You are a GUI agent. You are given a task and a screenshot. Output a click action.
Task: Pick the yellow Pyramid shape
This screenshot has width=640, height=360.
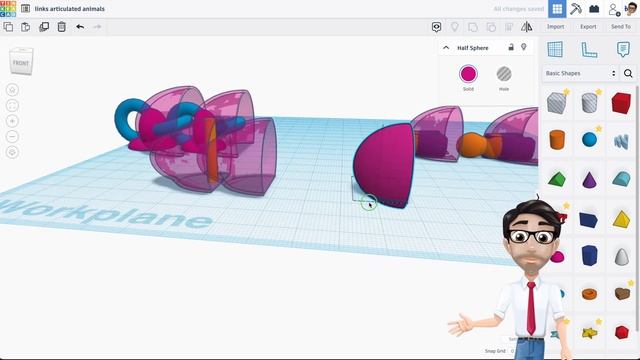(x=621, y=219)
